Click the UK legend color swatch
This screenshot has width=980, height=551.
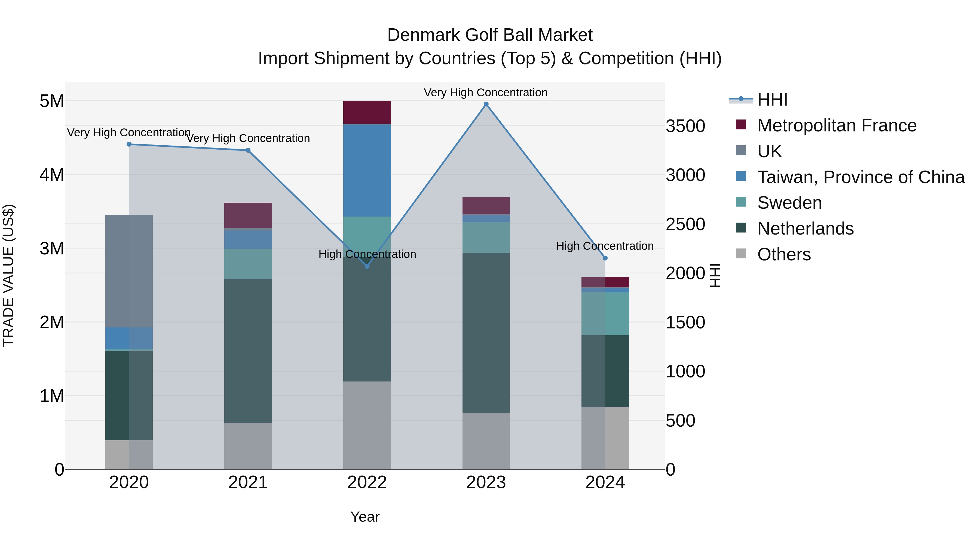(x=741, y=150)
